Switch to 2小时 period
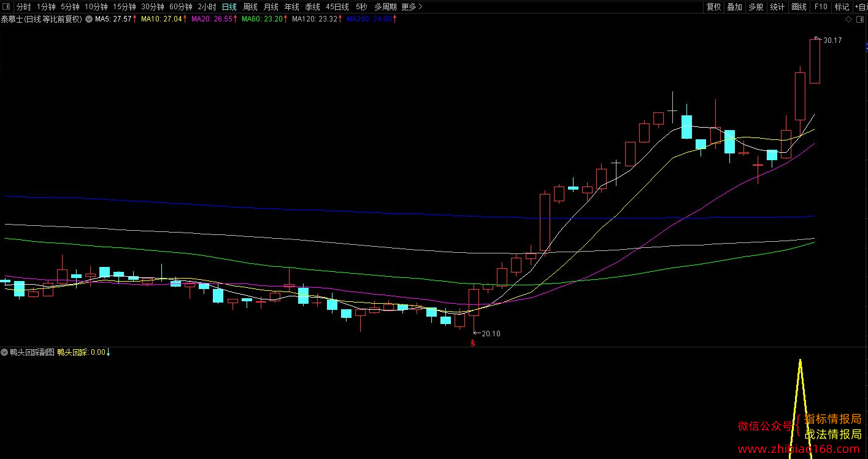 pyautogui.click(x=207, y=7)
